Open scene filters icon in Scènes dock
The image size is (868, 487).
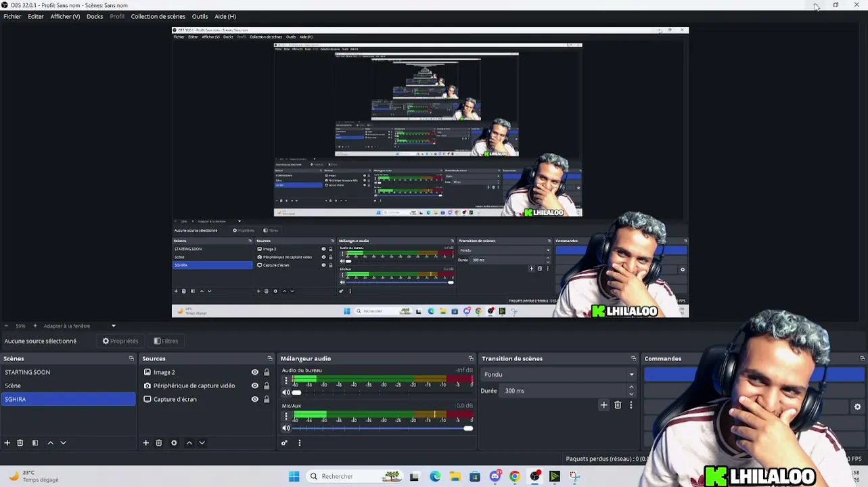(x=35, y=443)
